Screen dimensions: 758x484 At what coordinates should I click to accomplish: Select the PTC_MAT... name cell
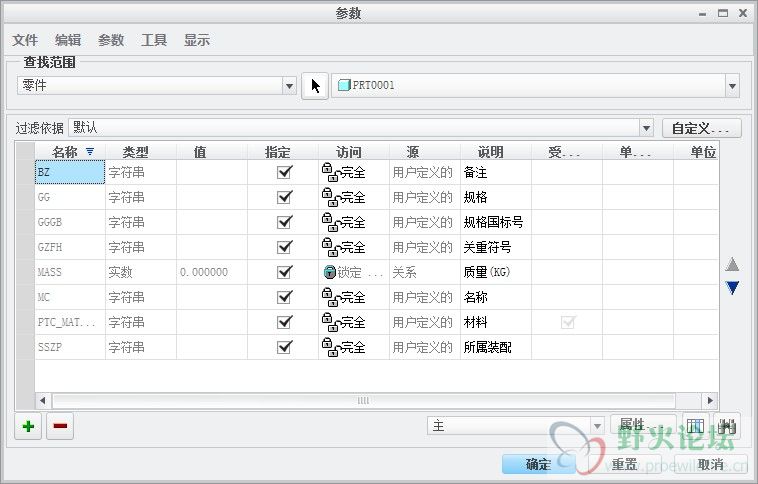pyautogui.click(x=70, y=322)
